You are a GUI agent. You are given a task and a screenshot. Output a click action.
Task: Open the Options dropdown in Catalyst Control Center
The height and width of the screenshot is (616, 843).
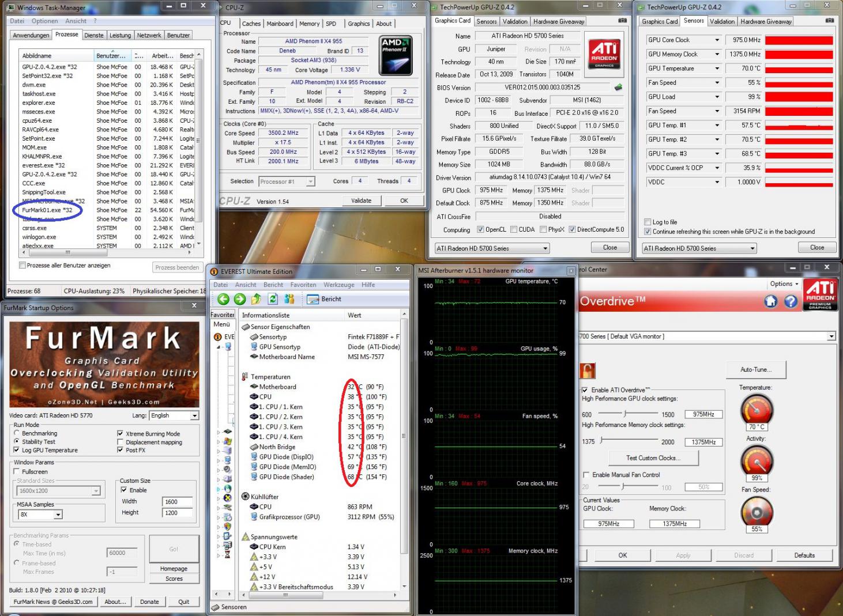pyautogui.click(x=784, y=284)
